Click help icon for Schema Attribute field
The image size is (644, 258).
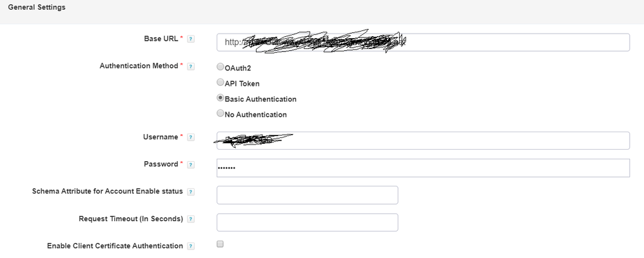191,192
